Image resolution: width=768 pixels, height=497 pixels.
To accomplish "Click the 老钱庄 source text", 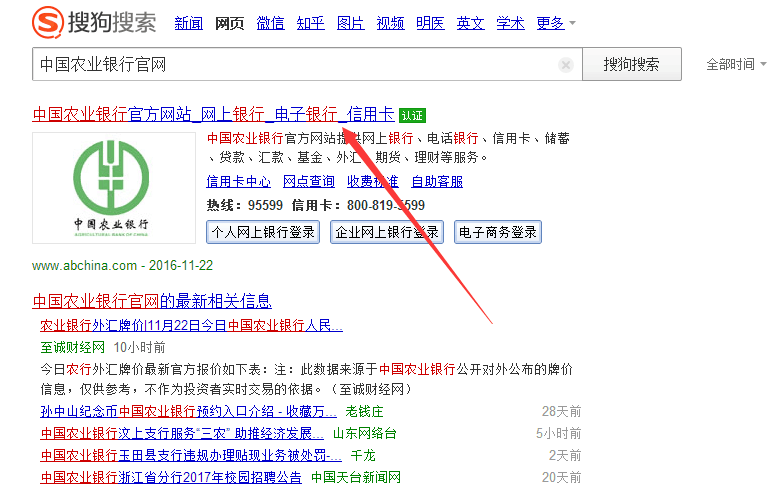I will (364, 411).
